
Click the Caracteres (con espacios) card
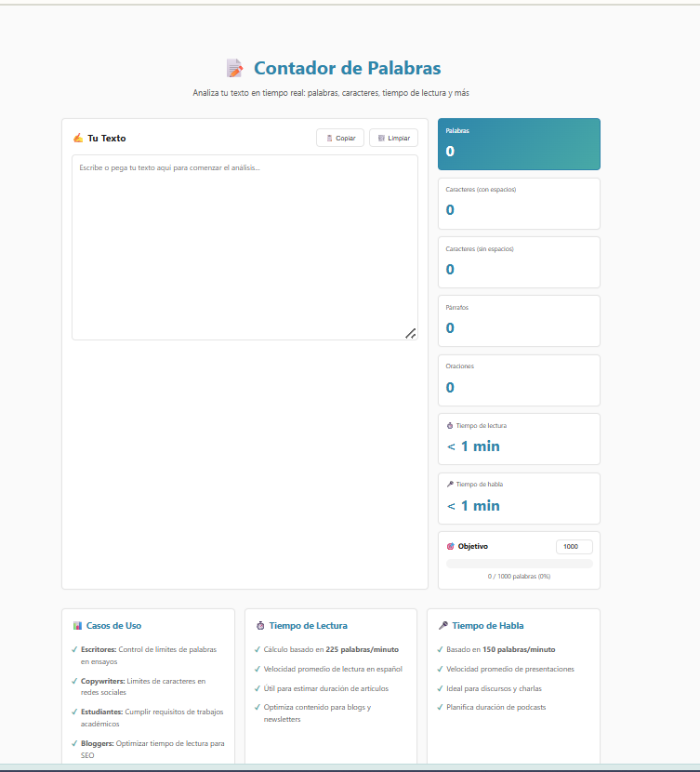(x=519, y=203)
